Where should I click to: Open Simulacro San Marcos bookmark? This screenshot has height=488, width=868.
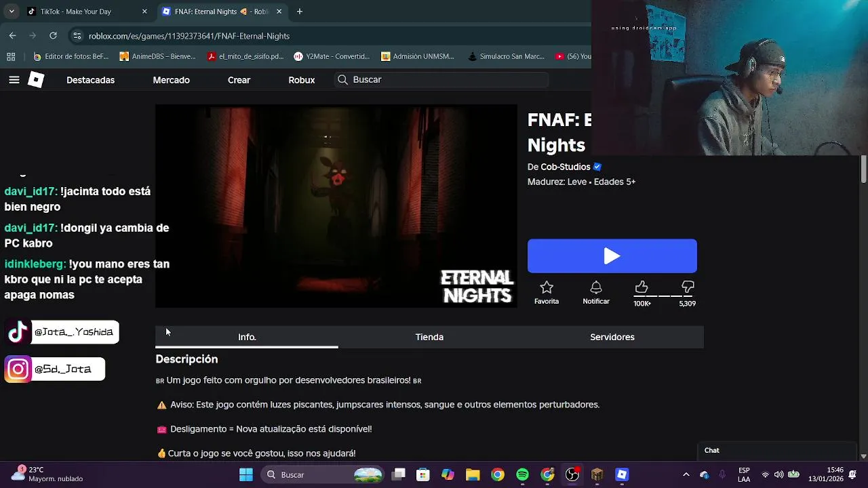pyautogui.click(x=506, y=56)
